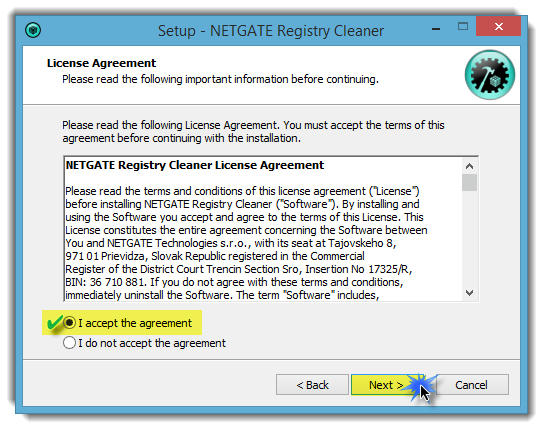Click the Next > button
The image size is (543, 429).
[386, 385]
